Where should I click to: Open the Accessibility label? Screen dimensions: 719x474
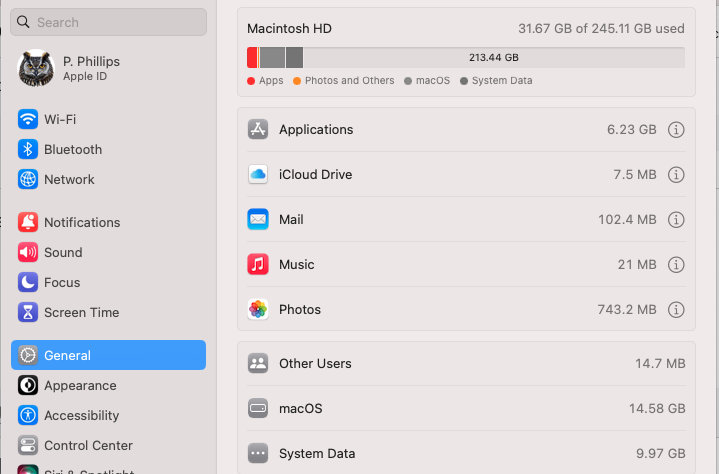coord(82,415)
